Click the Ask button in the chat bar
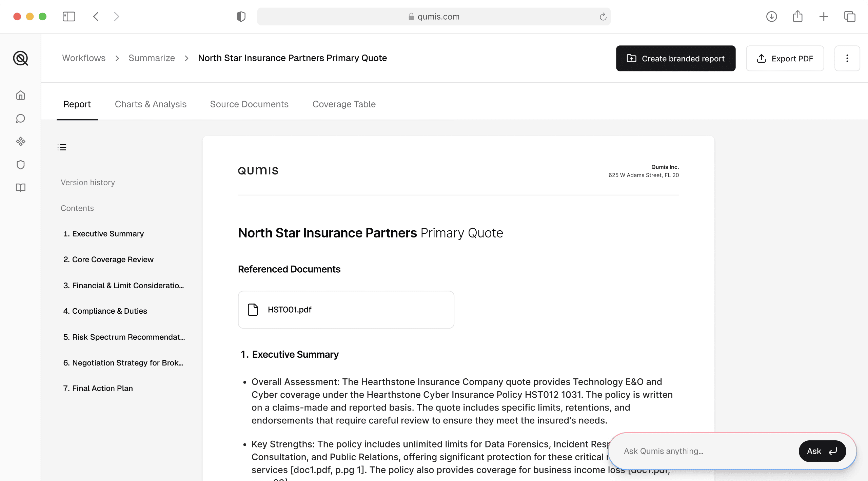 tap(822, 451)
